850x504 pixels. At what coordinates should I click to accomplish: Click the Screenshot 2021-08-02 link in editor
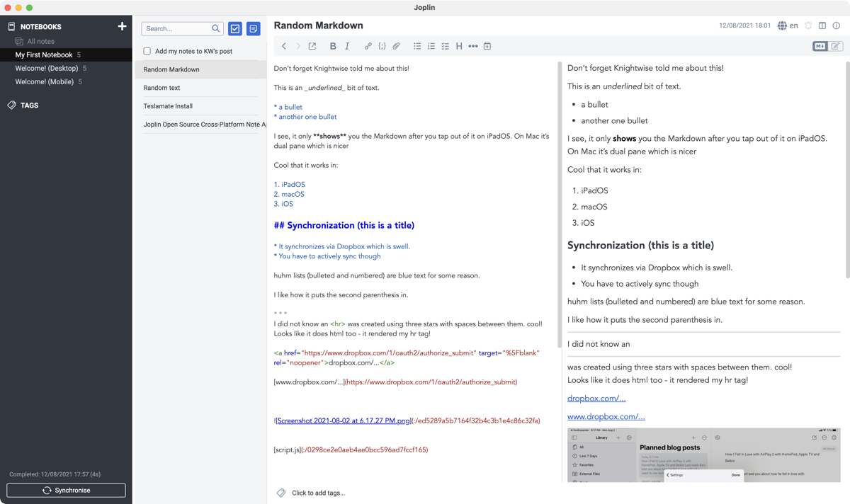point(344,420)
